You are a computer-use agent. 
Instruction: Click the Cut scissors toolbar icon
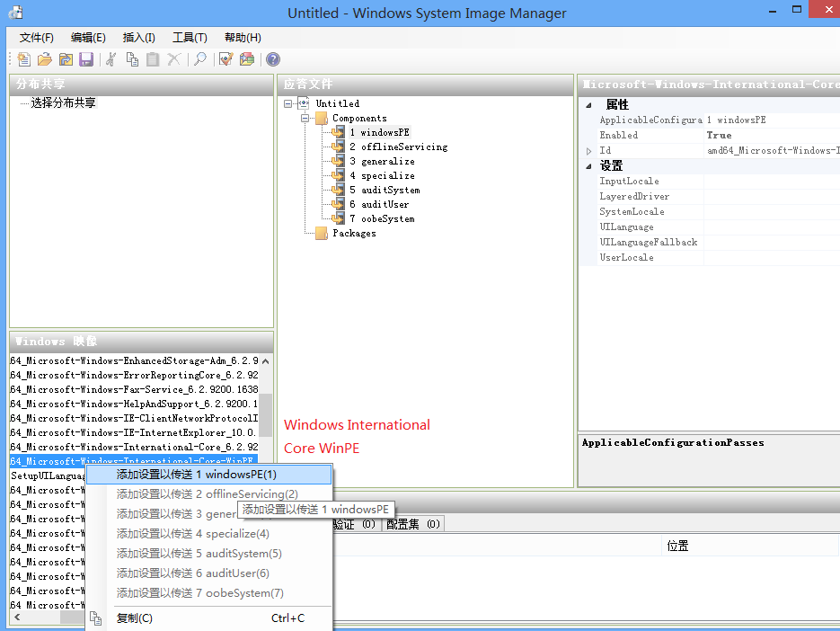[x=111, y=59]
